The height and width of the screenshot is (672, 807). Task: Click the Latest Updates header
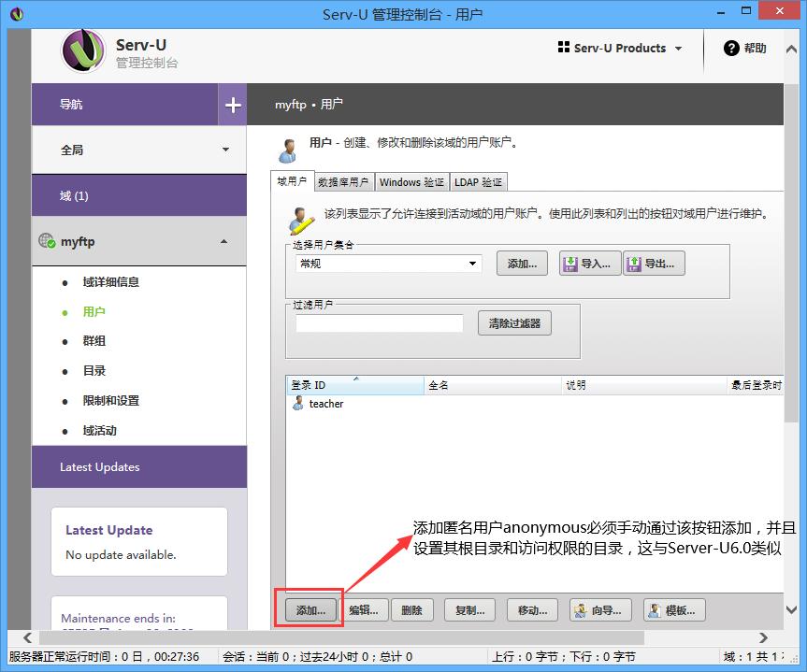pos(139,466)
